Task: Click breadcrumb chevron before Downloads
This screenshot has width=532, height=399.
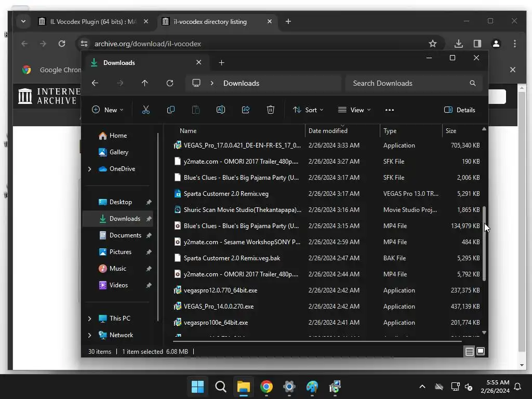Action: 212,83
